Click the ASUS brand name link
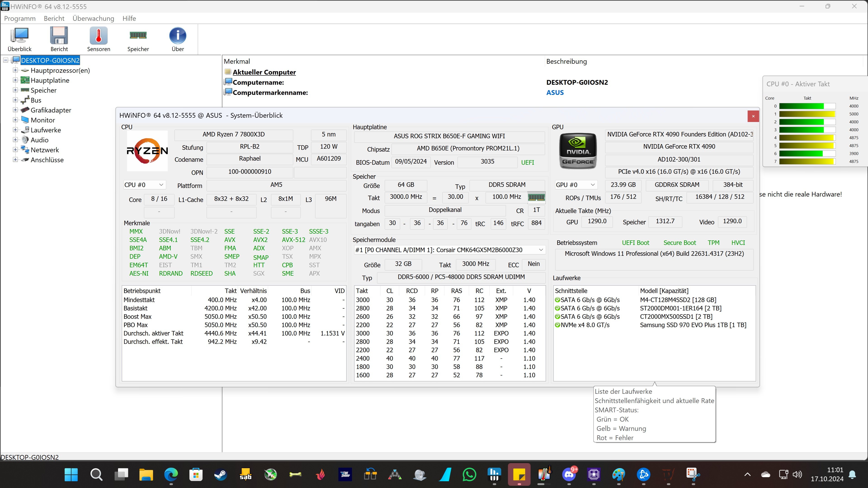This screenshot has width=868, height=488. coord(555,93)
